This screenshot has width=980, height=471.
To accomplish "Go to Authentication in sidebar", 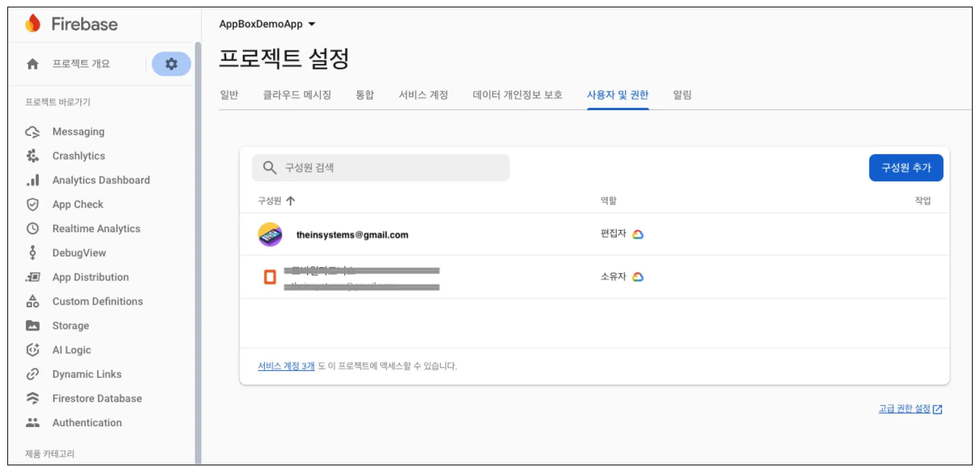I will click(x=87, y=423).
